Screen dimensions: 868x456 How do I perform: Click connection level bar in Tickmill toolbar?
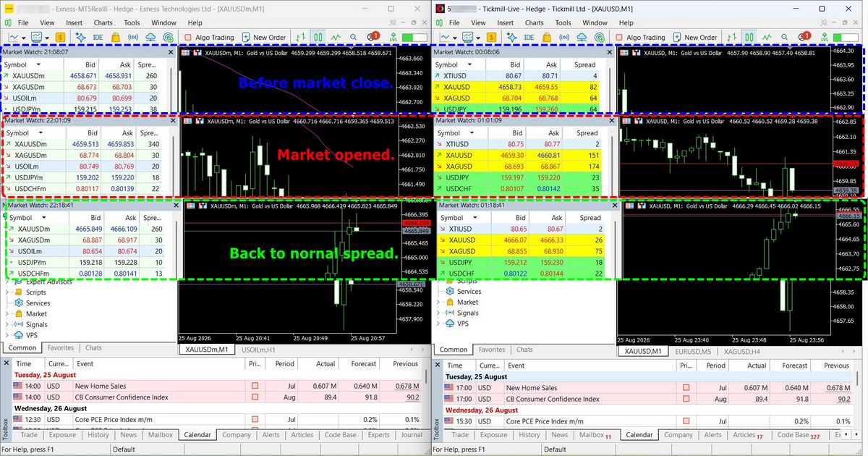846,37
